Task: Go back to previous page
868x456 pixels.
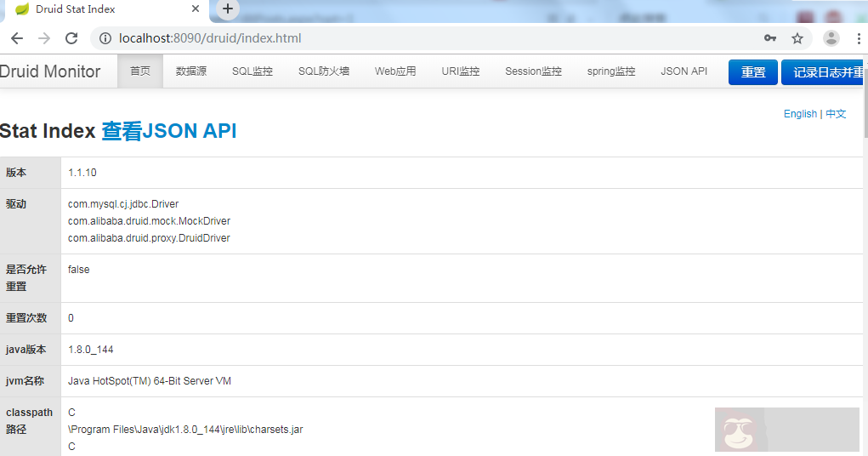Action: (x=17, y=38)
